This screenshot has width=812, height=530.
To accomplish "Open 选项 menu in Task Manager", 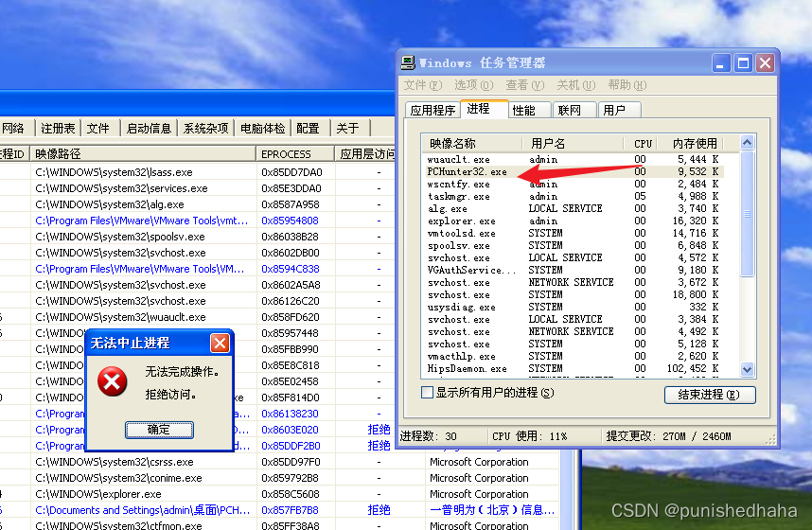I will click(474, 84).
